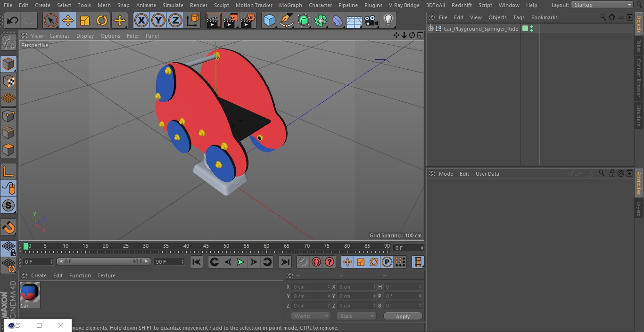Viewport: 644px width, 332px height.
Task: Open Edit Render Settings icon
Action: 248,20
